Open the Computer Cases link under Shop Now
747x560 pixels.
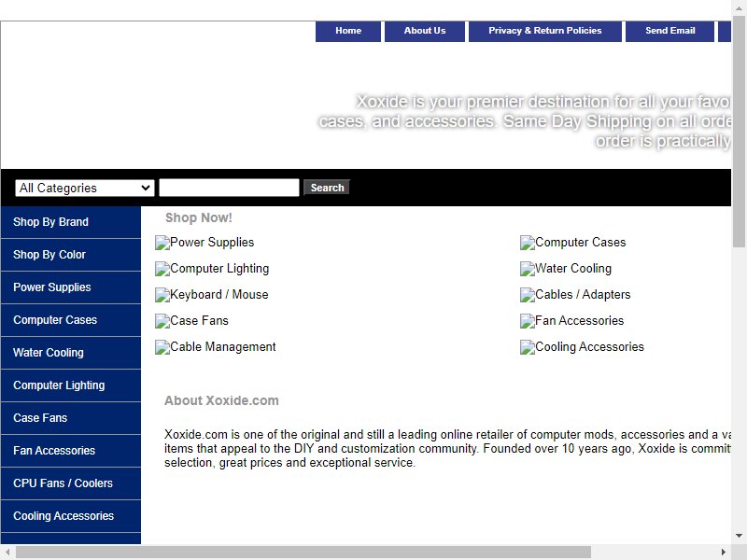pyautogui.click(x=581, y=243)
